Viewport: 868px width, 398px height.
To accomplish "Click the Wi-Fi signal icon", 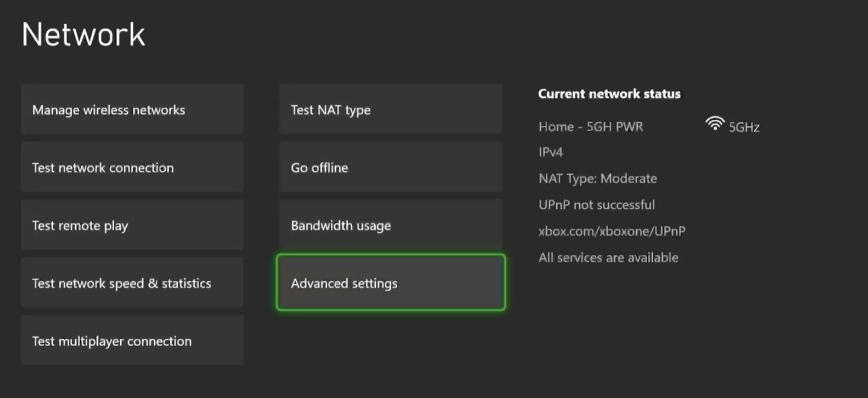I will (714, 124).
